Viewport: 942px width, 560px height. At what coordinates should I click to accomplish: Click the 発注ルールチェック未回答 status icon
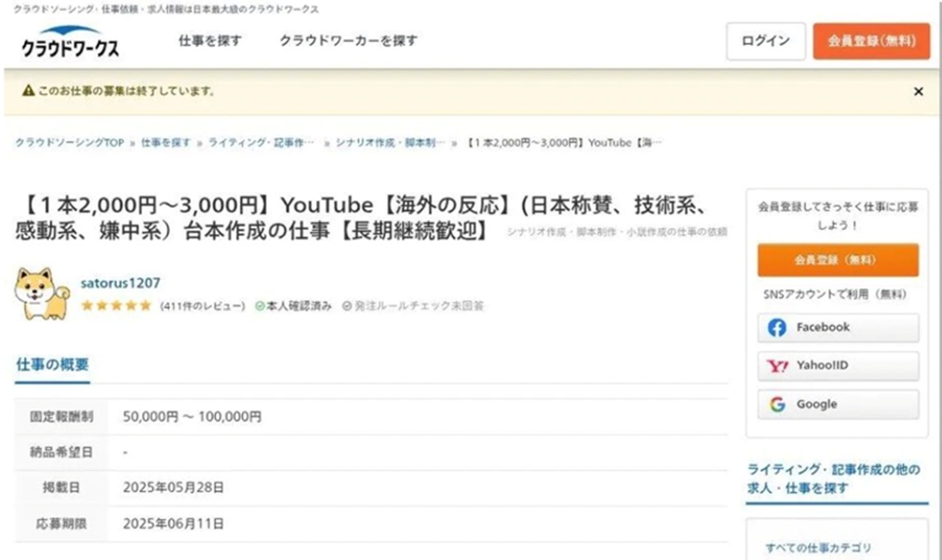[347, 306]
